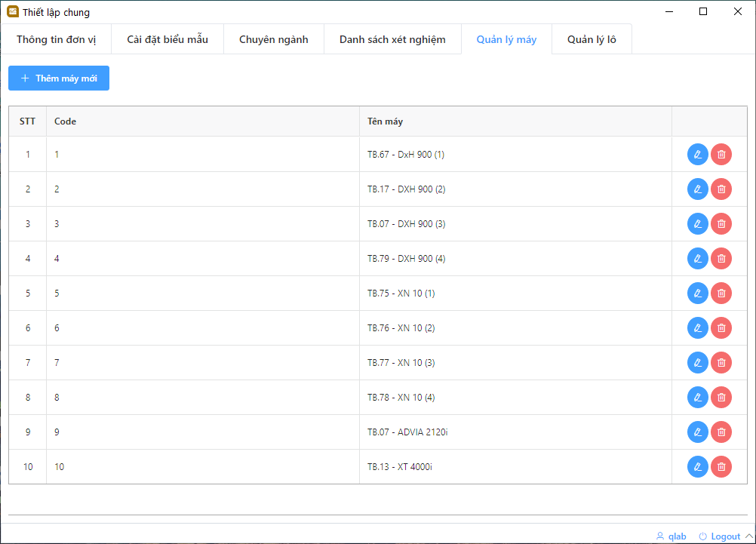Edit machine TB.07 - DXH 900 (3)
The height and width of the screenshot is (544, 756).
[697, 224]
